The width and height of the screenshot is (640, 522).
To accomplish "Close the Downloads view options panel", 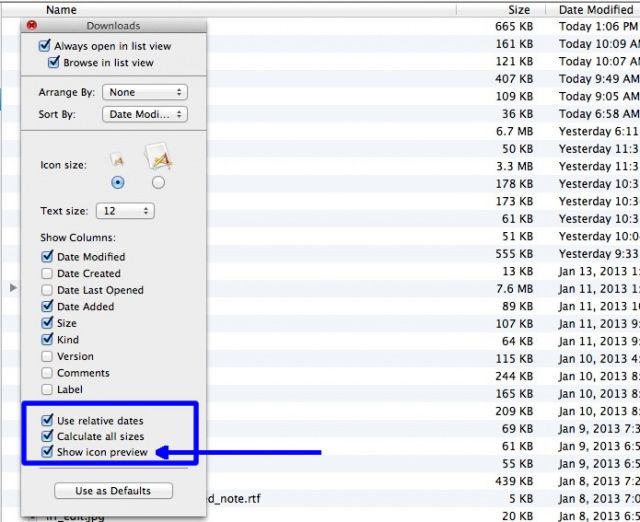I will coord(32,26).
